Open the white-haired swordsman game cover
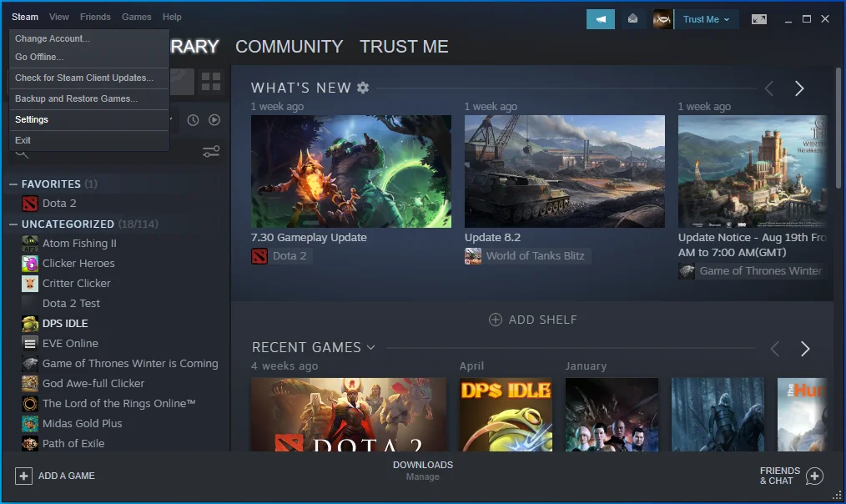846x504 pixels. [718, 415]
